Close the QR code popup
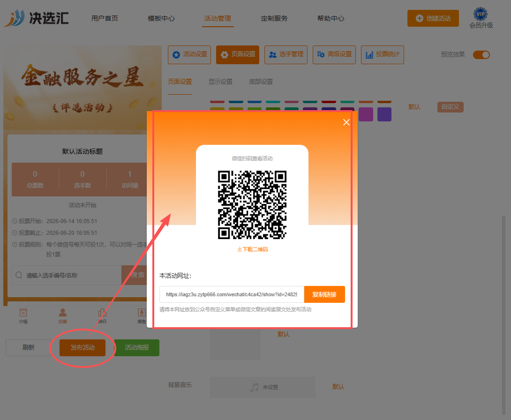The height and width of the screenshot is (420, 511). (346, 122)
